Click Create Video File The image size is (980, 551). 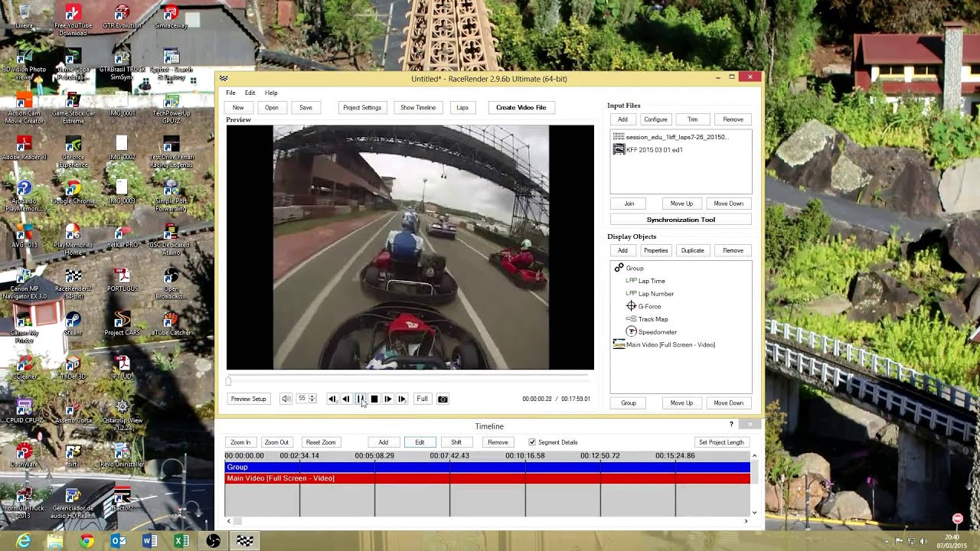click(x=521, y=107)
